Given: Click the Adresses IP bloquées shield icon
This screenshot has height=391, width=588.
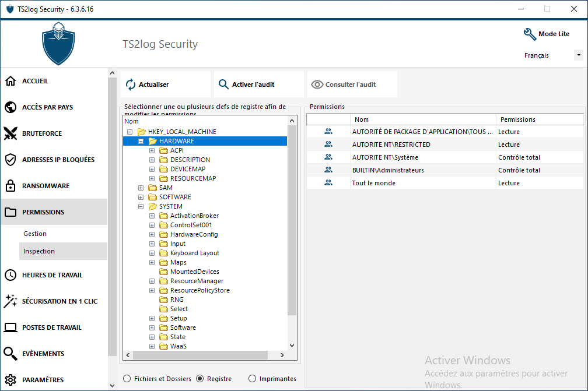Looking at the screenshot, I should [10, 160].
